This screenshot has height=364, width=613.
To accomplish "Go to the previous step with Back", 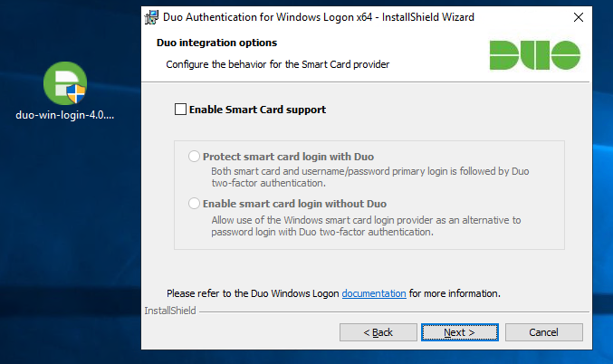I will click(x=378, y=332).
